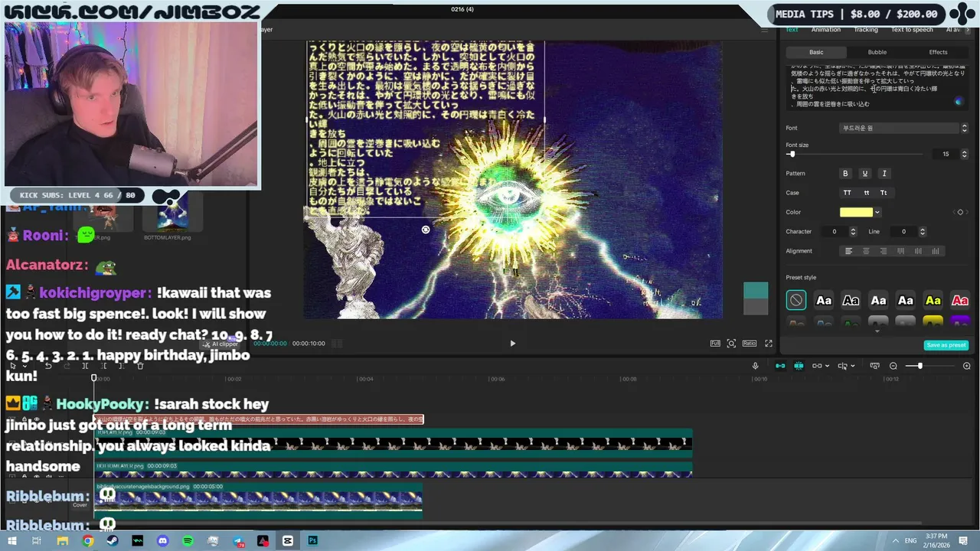Toggle main track magnet
This screenshot has width=980, height=551.
(780, 366)
